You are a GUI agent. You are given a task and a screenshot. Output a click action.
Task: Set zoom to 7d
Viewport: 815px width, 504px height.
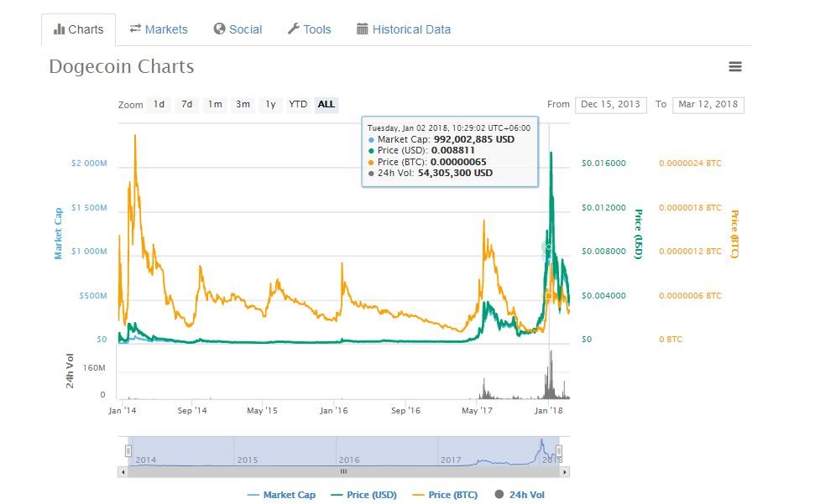coord(187,104)
